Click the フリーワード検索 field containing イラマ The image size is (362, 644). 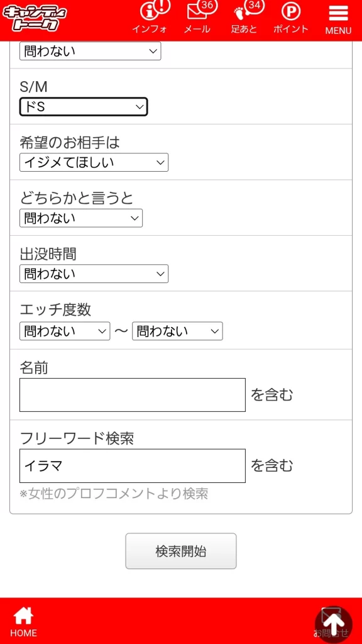[132, 465]
